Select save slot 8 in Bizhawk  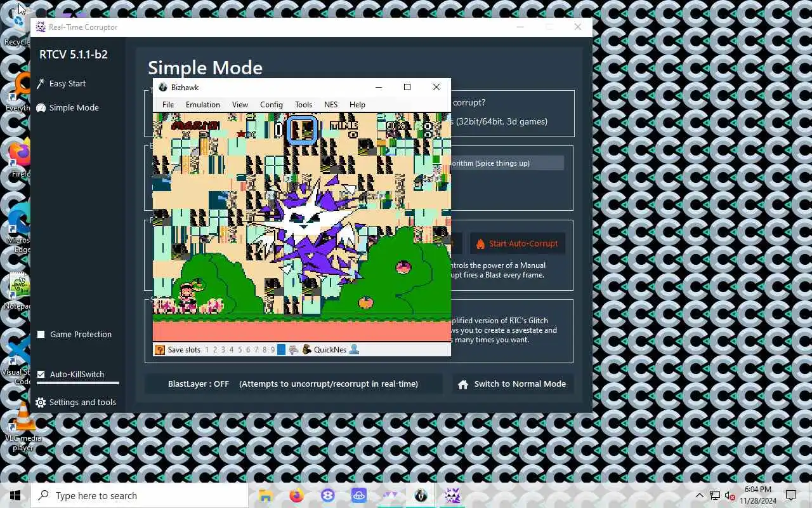point(264,350)
